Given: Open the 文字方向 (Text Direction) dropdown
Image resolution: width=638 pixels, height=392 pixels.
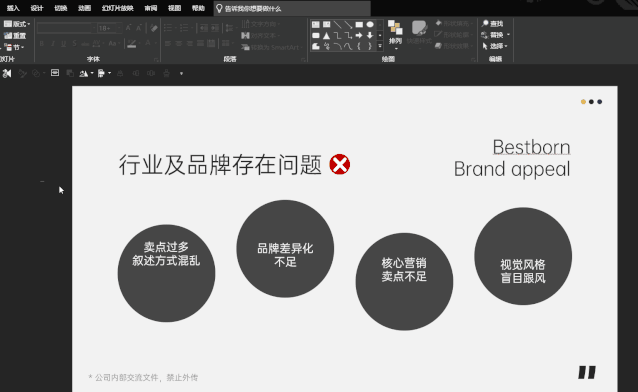Looking at the screenshot, I should [261, 24].
